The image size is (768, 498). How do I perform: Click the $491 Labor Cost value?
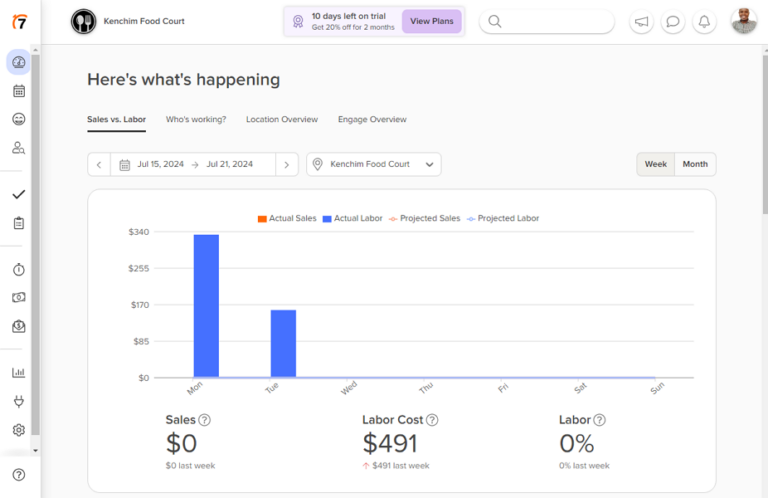click(x=390, y=444)
